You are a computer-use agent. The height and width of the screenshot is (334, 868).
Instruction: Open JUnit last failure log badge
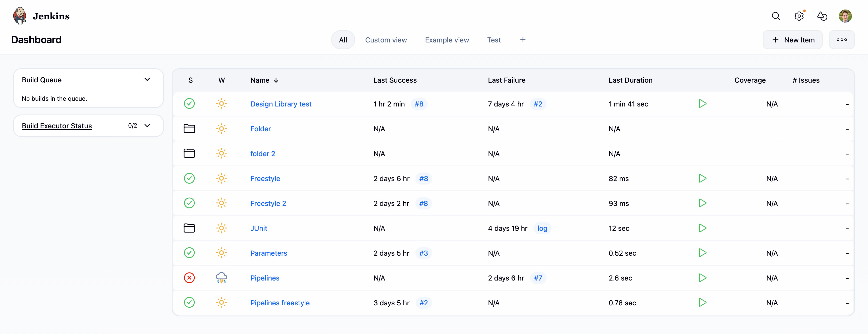542,228
